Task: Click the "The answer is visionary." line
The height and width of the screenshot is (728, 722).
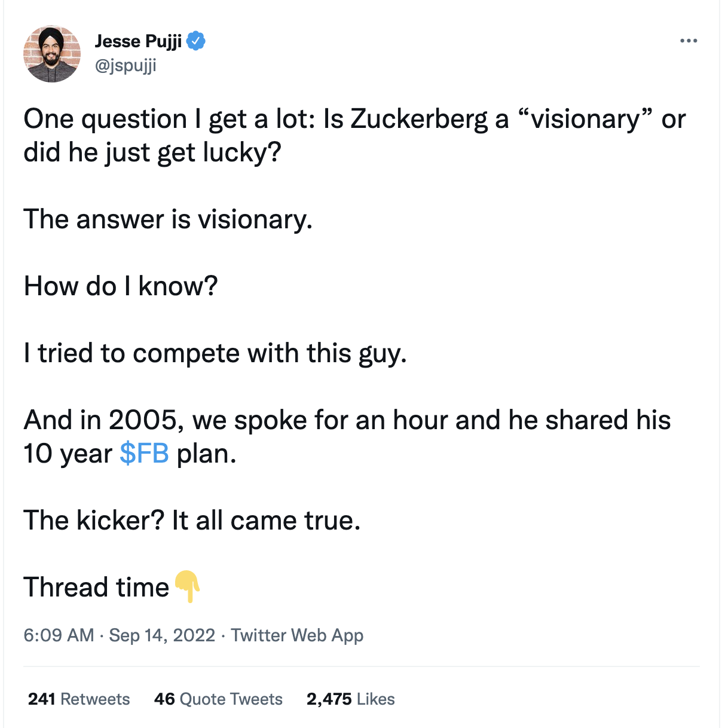Action: pyautogui.click(x=168, y=219)
